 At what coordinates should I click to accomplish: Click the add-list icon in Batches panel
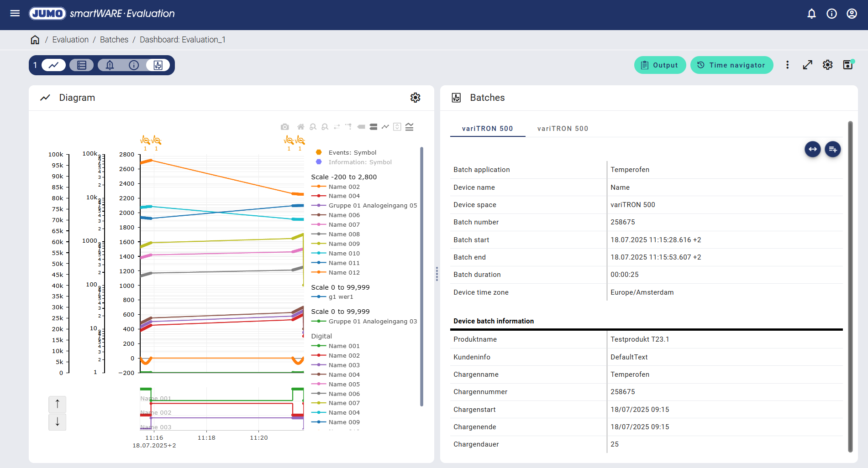click(x=832, y=149)
